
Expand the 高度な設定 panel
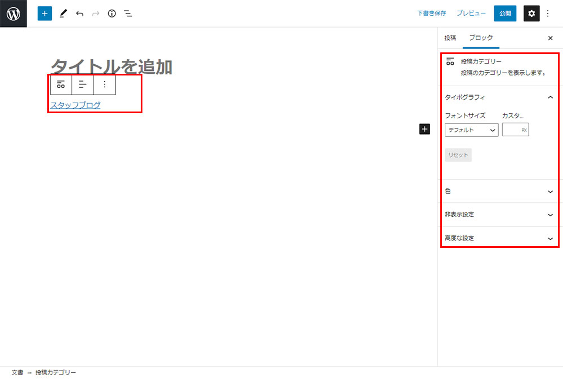point(550,239)
